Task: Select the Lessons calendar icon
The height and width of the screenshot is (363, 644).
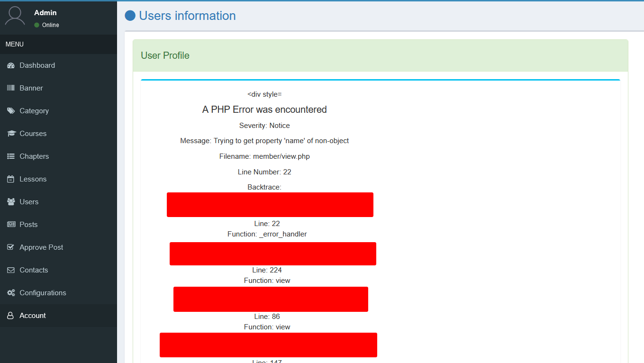Action: tap(10, 179)
